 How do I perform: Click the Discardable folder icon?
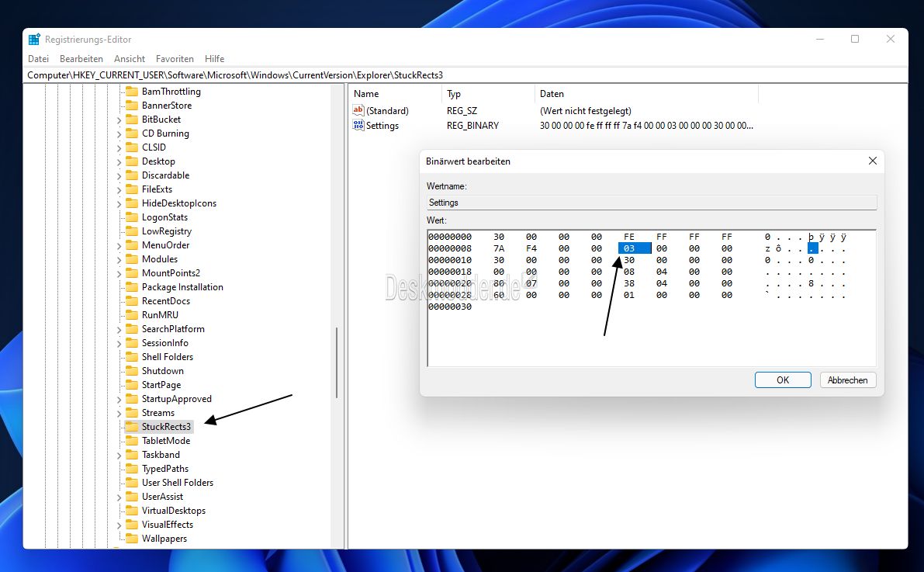tap(132, 175)
